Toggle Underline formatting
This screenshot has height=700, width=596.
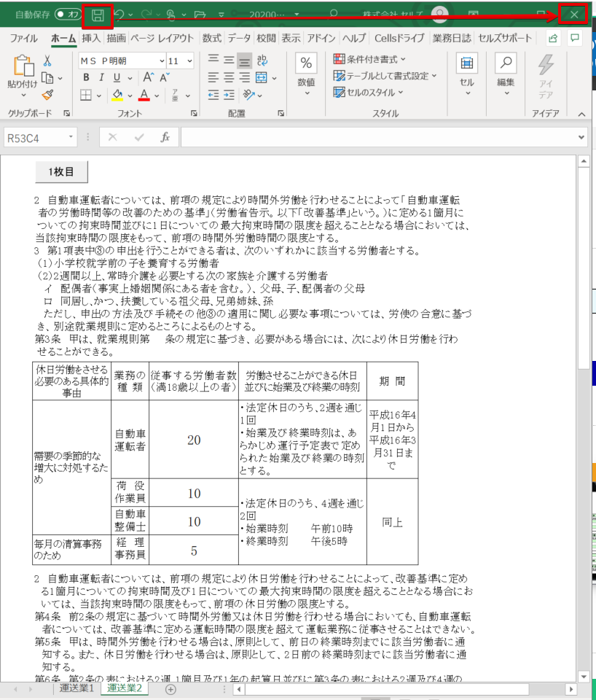click(x=117, y=78)
